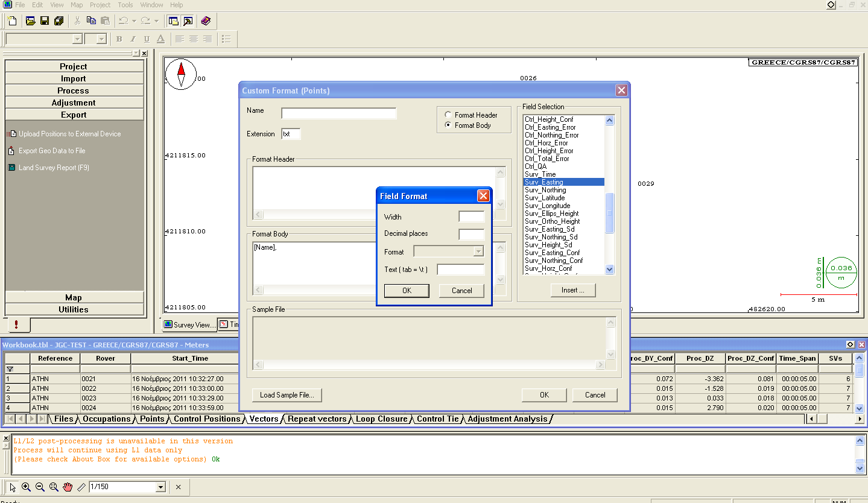Toggle the workbook window toolbar icon
868x503 pixels.
point(174,21)
